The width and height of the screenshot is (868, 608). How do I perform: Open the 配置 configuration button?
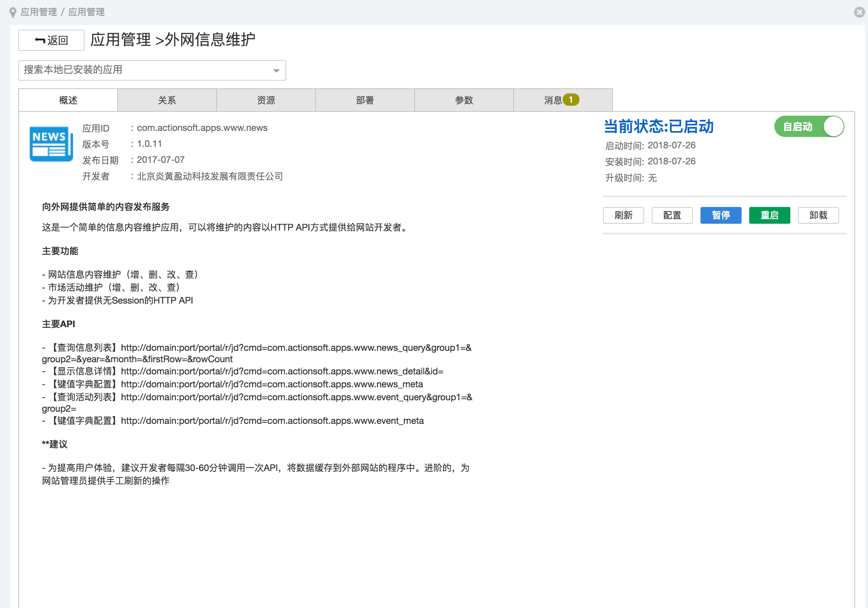672,215
